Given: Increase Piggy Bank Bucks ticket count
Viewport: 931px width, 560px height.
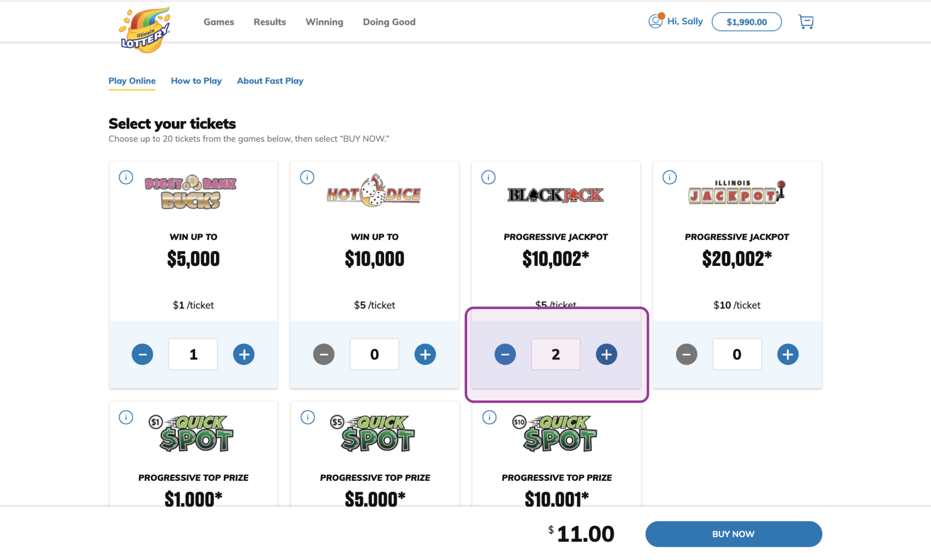Looking at the screenshot, I should pyautogui.click(x=244, y=355).
